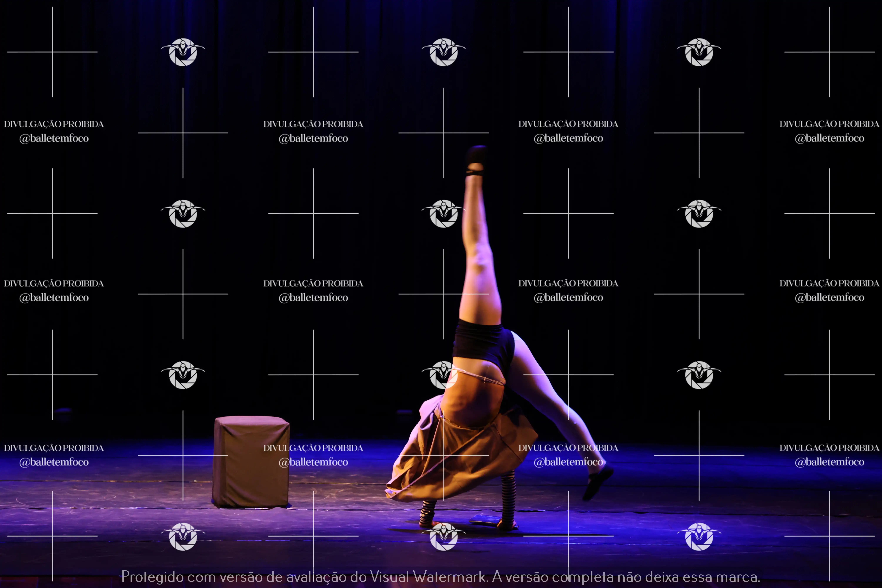Click the top-center camera shutter watermark logo
This screenshot has height=588, width=882.
[444, 52]
